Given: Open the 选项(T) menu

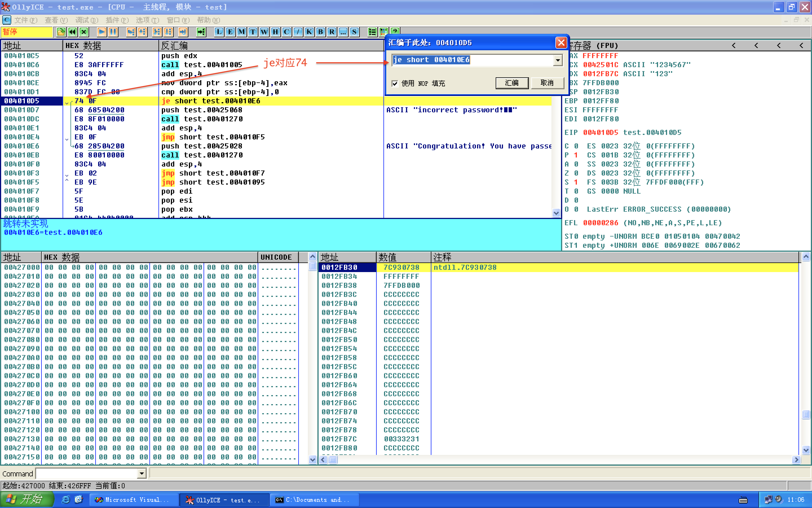Looking at the screenshot, I should [x=148, y=20].
